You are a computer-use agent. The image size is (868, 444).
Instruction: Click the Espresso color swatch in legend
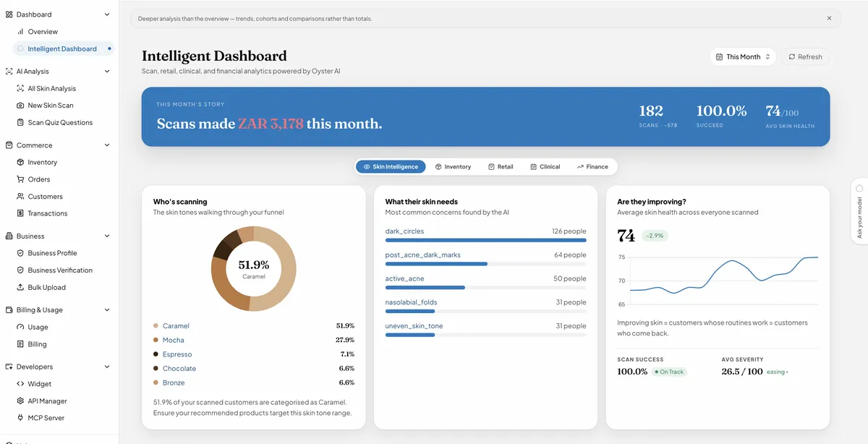tap(156, 354)
